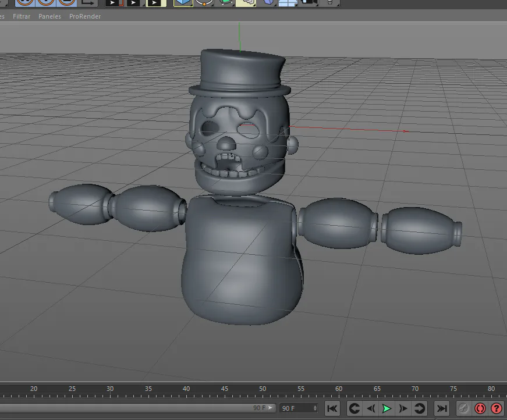Toggle the X axis lock icon

[25, 2]
